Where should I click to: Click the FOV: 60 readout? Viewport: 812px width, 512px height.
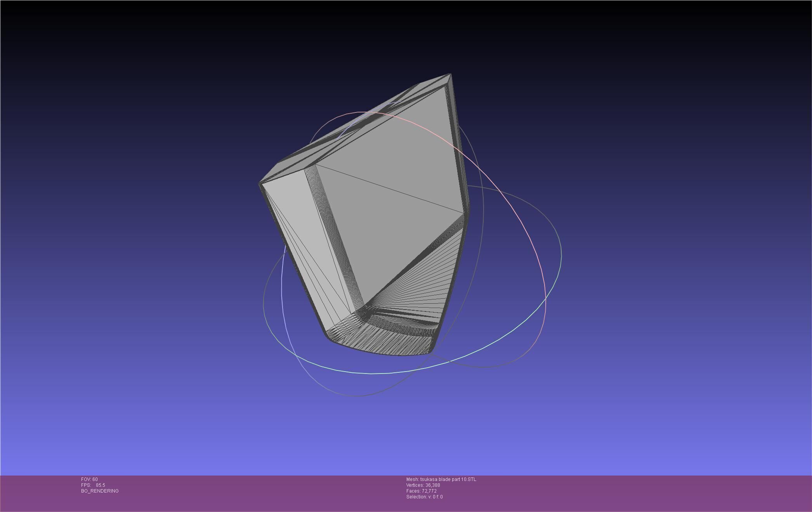click(x=89, y=479)
